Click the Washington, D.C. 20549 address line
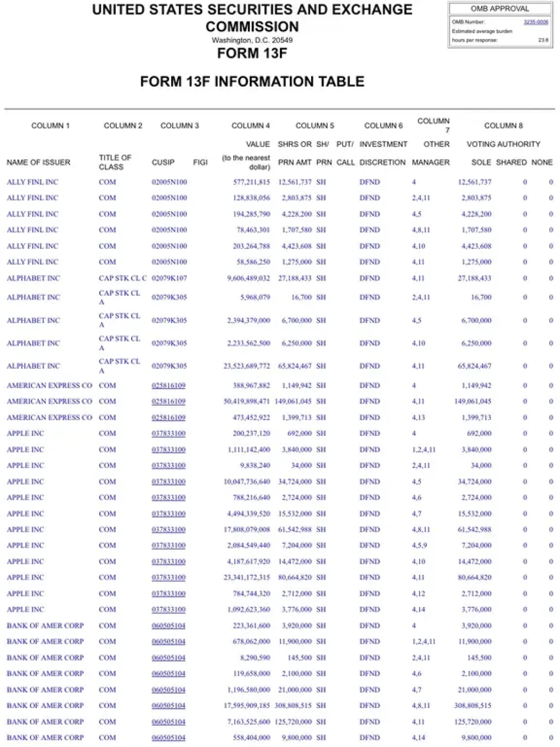This screenshot has width=560, height=747. 253,40
